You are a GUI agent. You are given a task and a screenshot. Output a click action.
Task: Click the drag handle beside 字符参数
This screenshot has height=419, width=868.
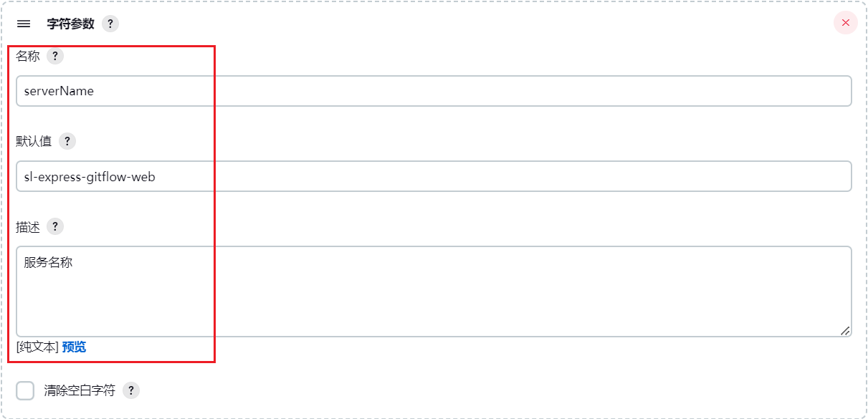click(x=24, y=24)
